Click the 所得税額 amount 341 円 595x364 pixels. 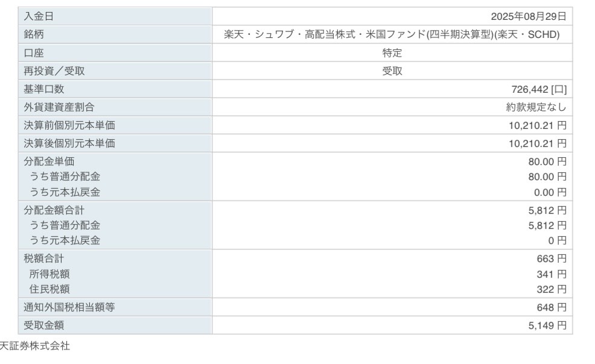pos(552,274)
